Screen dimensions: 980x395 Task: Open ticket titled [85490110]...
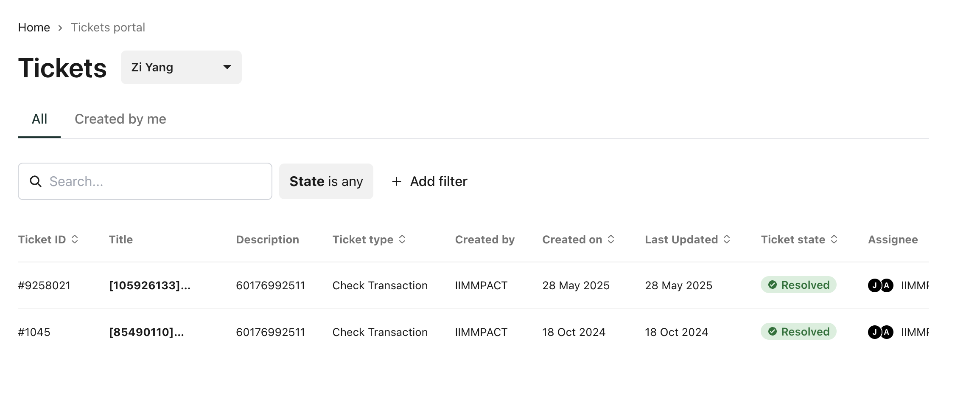(146, 332)
